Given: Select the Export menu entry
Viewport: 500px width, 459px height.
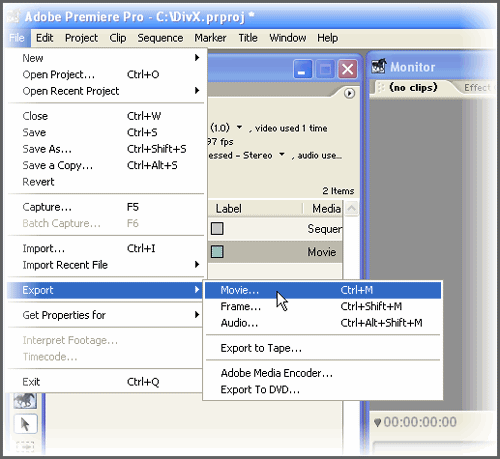Looking at the screenshot, I should tap(106, 290).
